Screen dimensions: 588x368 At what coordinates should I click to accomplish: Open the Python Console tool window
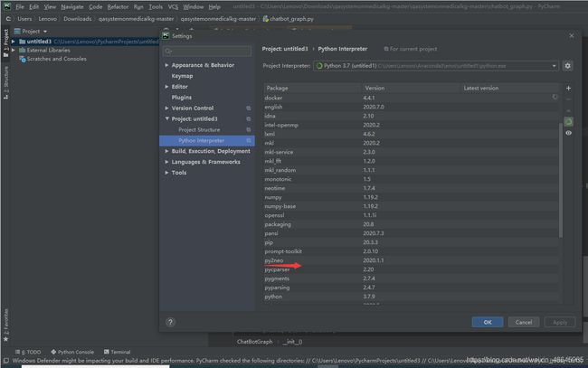click(x=72, y=352)
